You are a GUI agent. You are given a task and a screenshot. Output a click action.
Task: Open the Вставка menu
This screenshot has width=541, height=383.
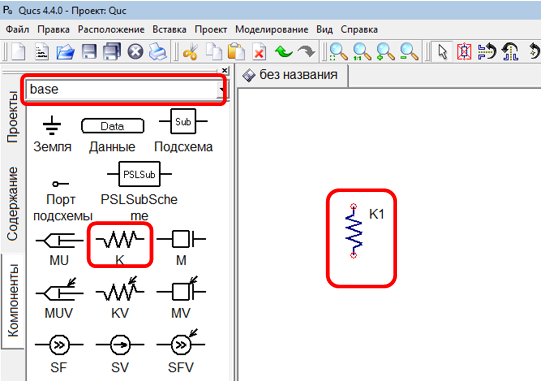169,30
